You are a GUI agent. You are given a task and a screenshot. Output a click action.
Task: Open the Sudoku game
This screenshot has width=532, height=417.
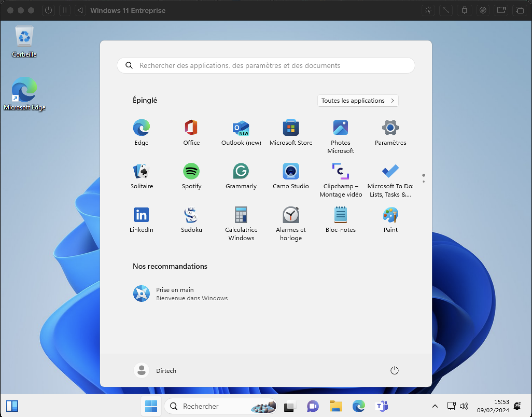click(x=191, y=215)
